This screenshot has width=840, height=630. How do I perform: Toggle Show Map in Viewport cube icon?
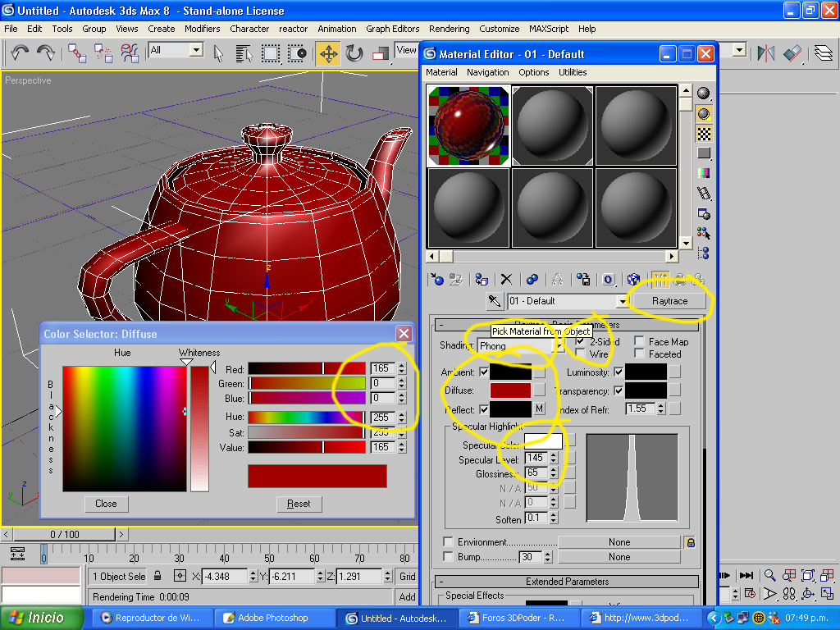coord(634,279)
